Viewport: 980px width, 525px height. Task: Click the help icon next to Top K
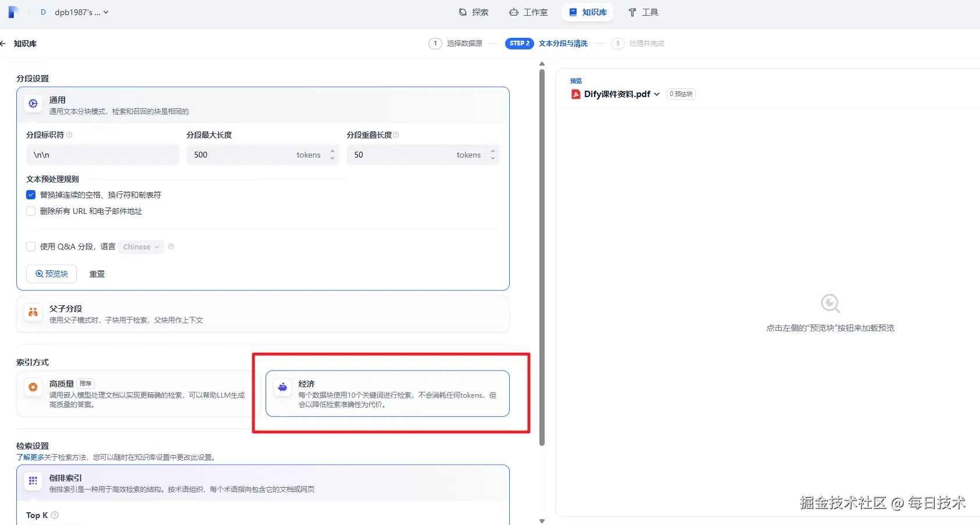click(55, 515)
